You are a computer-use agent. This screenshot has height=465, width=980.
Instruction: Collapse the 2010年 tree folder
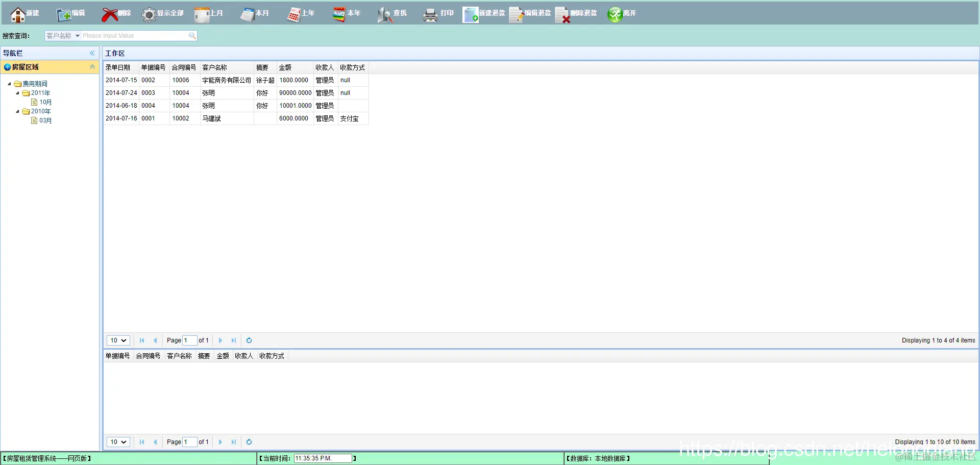click(x=17, y=111)
